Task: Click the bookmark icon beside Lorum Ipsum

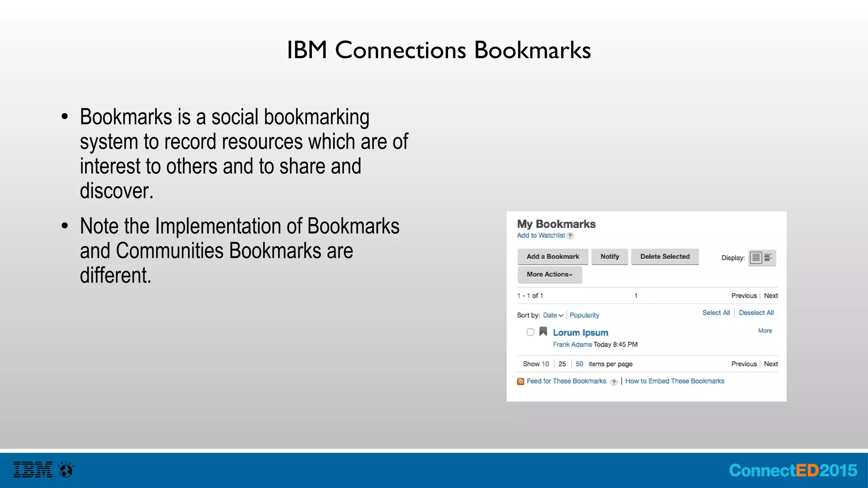Action: pyautogui.click(x=543, y=331)
